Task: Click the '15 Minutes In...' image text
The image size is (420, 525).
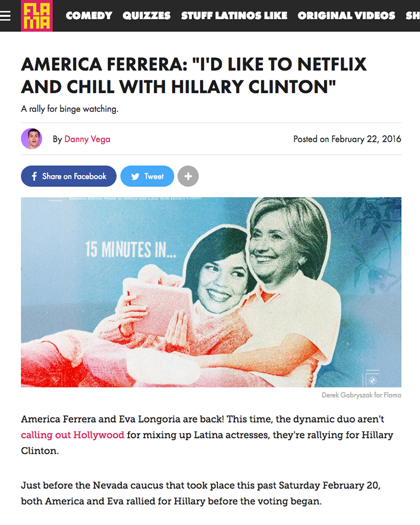Action: (x=131, y=249)
